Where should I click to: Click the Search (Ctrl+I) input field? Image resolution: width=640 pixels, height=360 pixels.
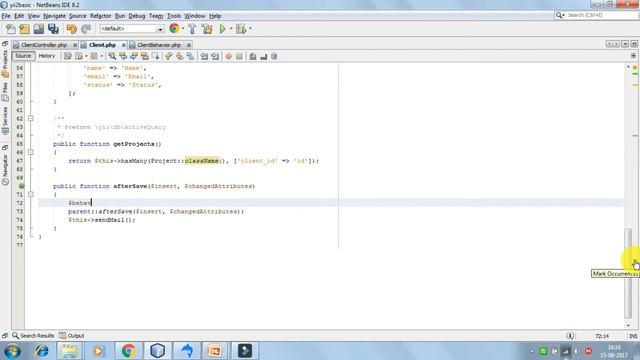602,15
